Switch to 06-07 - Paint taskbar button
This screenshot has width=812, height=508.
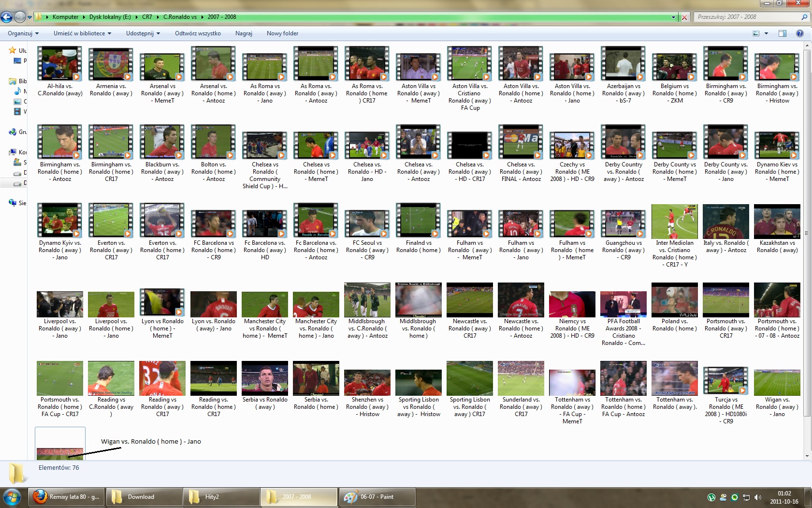377,497
